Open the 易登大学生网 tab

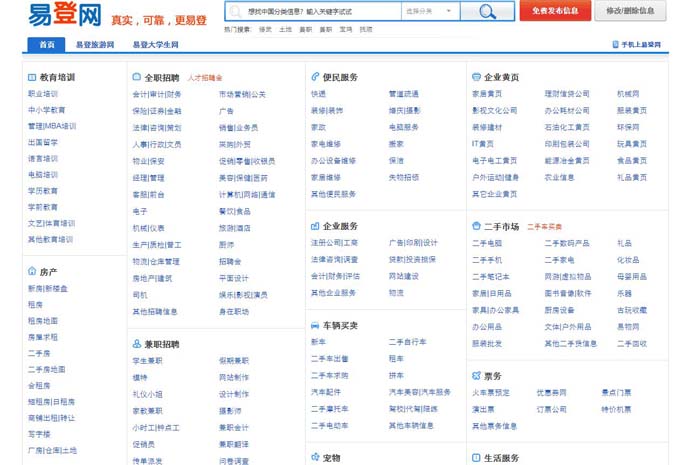point(156,44)
